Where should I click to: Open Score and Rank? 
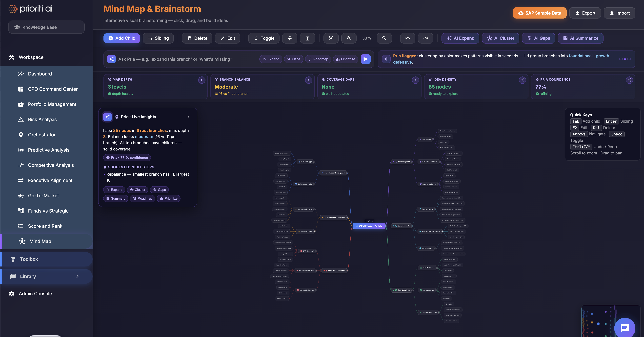coord(46,226)
